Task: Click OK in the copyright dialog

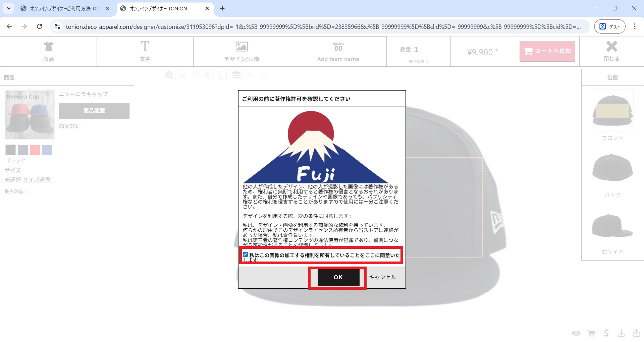Action: tap(338, 277)
